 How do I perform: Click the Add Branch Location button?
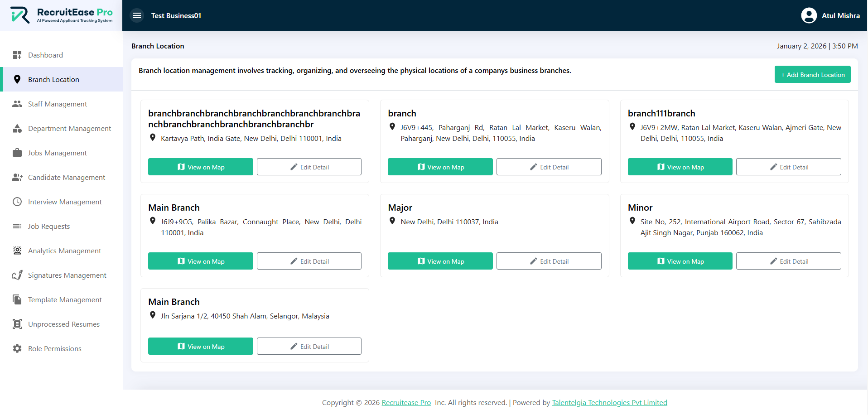[x=812, y=74]
